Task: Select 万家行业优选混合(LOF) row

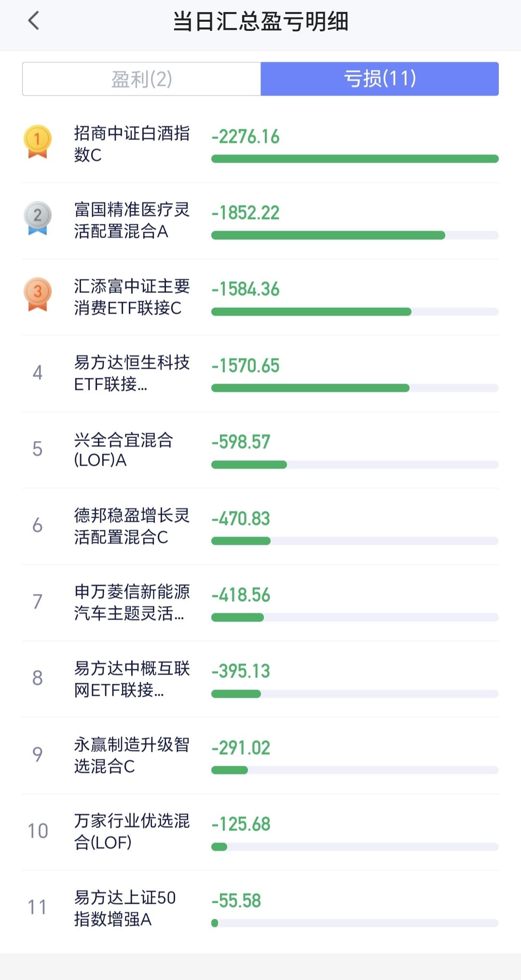Action: click(x=260, y=832)
